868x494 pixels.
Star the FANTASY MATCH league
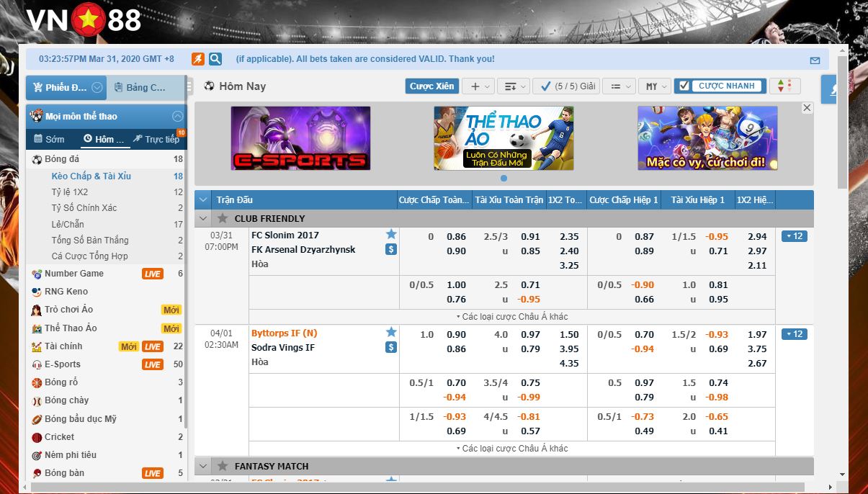(223, 466)
